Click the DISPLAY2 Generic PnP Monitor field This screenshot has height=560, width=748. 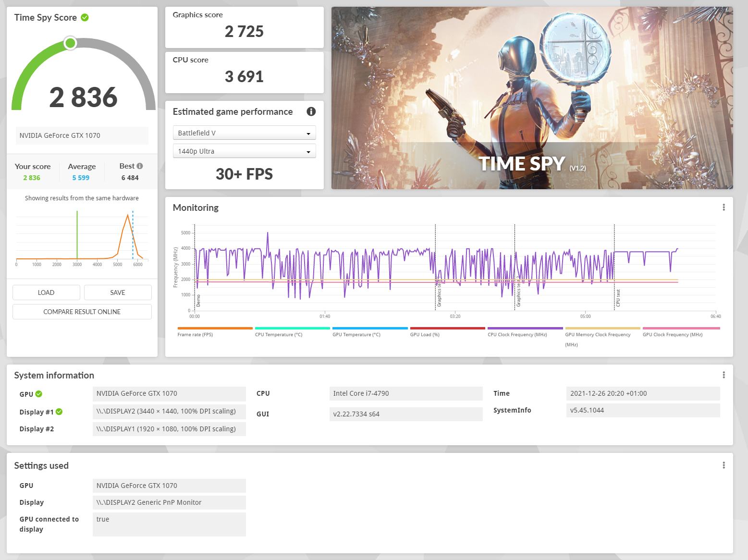[x=169, y=502]
